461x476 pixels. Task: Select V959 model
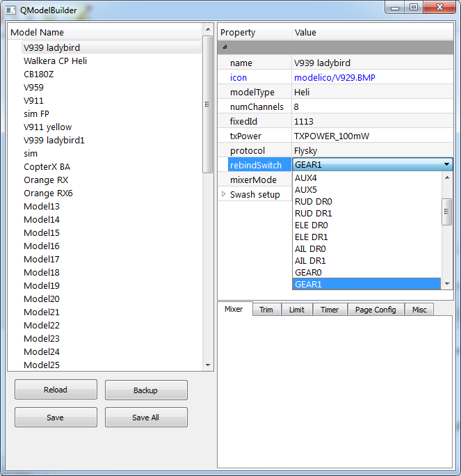pos(111,87)
